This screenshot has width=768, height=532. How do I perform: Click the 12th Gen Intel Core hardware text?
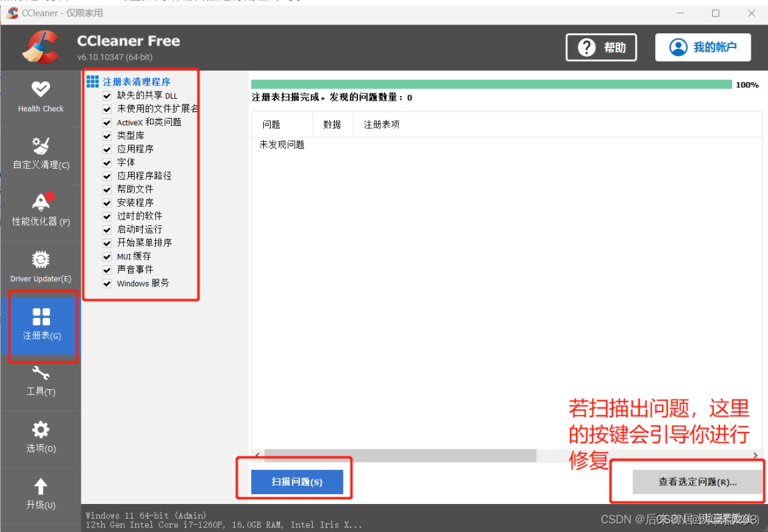click(x=224, y=525)
